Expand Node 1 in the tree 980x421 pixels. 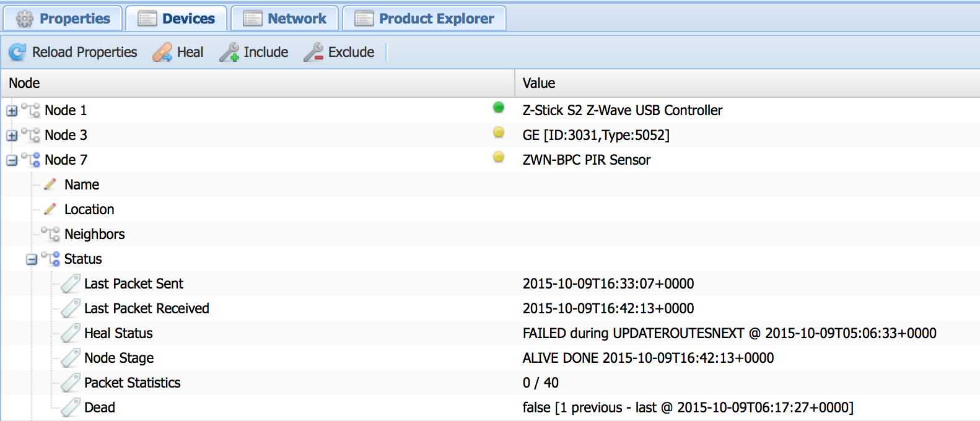[x=12, y=111]
